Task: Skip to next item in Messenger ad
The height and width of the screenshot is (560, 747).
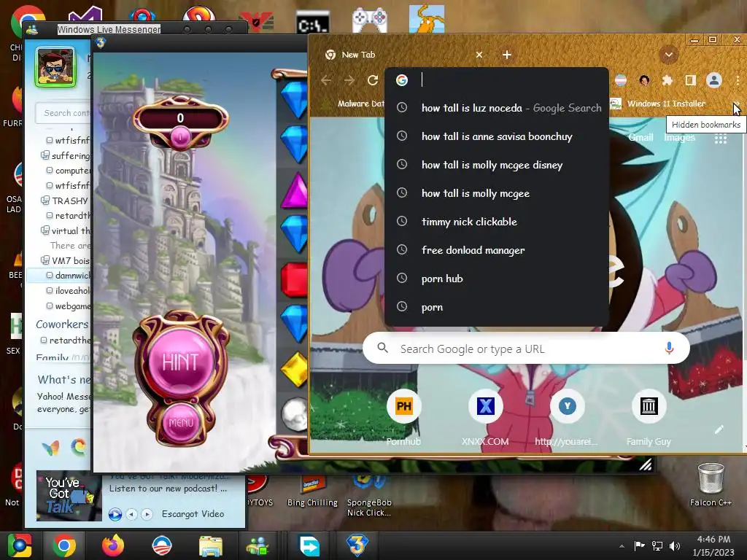Action: coord(147,514)
